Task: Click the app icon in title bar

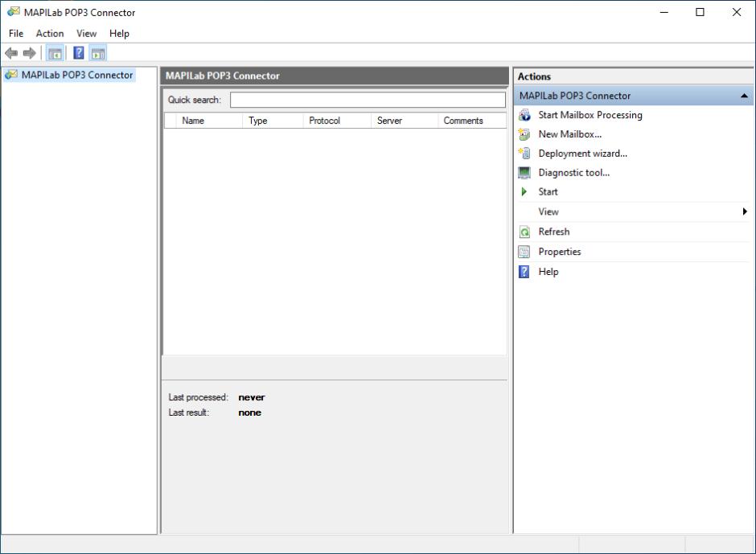Action: [x=13, y=12]
